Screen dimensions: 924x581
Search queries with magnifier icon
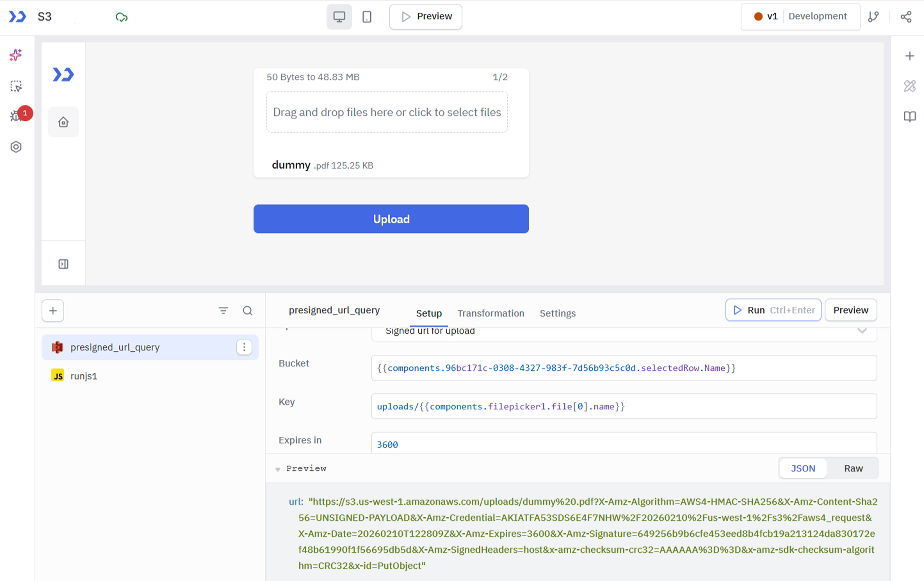point(247,311)
